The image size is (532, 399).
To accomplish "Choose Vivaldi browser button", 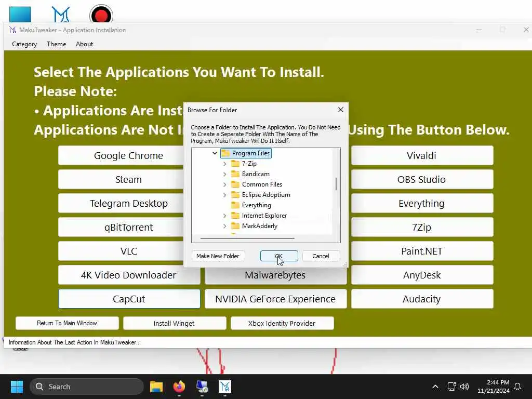I will tap(422, 155).
